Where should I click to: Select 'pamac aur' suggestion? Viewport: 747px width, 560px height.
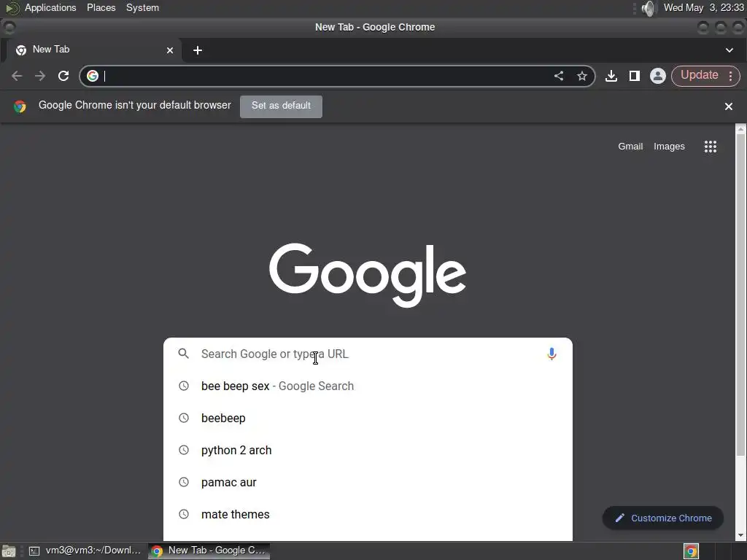pos(368,482)
